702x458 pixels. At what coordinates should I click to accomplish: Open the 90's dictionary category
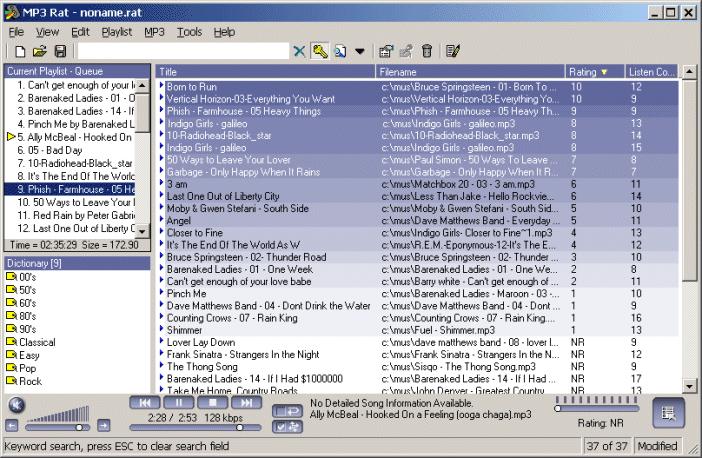(21, 329)
